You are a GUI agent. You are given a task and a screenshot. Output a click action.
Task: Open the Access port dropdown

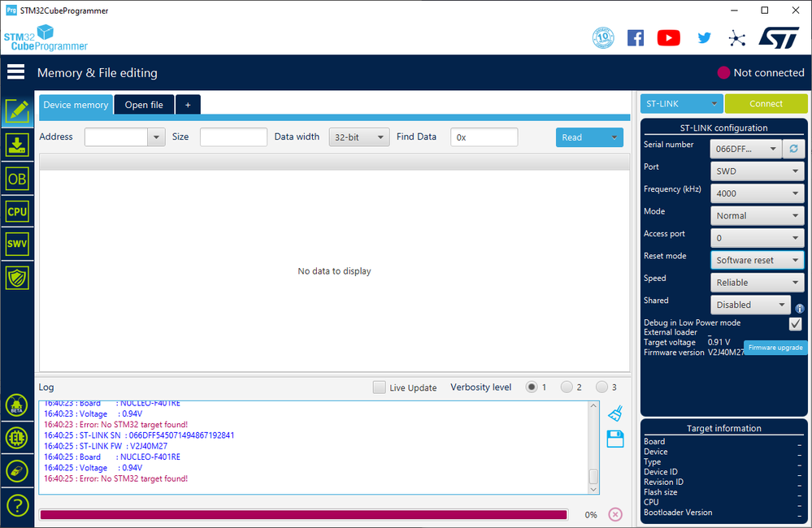click(x=757, y=237)
